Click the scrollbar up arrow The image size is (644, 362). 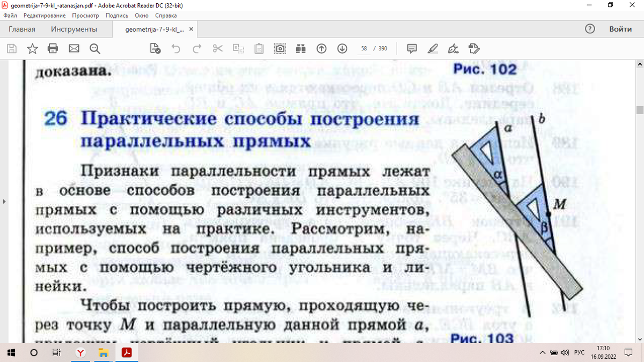[640, 64]
